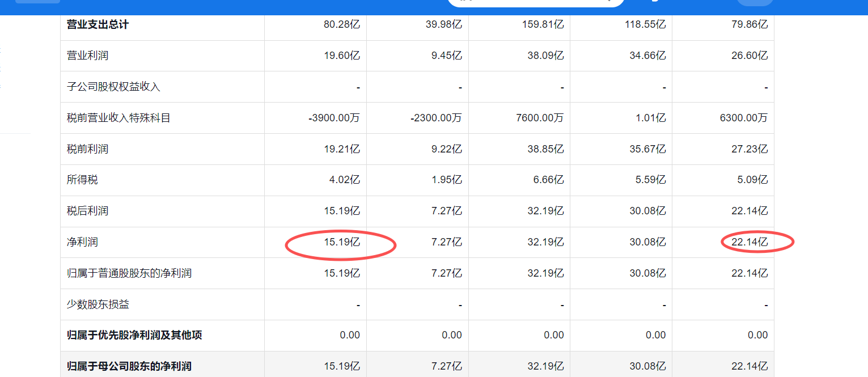
Task: Click the 归属于优先股净利润及其他项 row label
Action: pyautogui.click(x=134, y=335)
